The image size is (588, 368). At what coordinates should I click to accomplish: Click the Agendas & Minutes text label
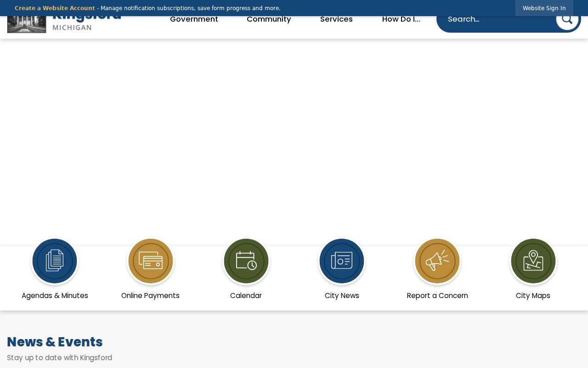coord(55,296)
